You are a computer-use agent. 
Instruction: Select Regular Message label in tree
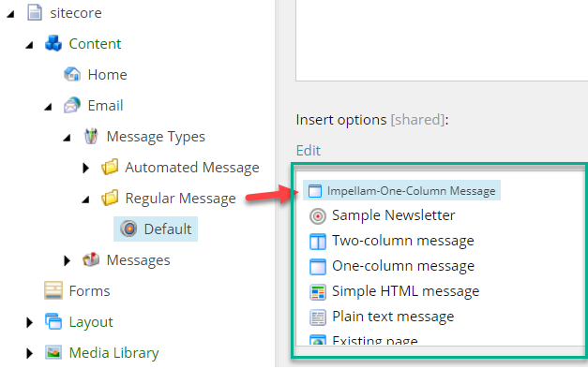180,199
